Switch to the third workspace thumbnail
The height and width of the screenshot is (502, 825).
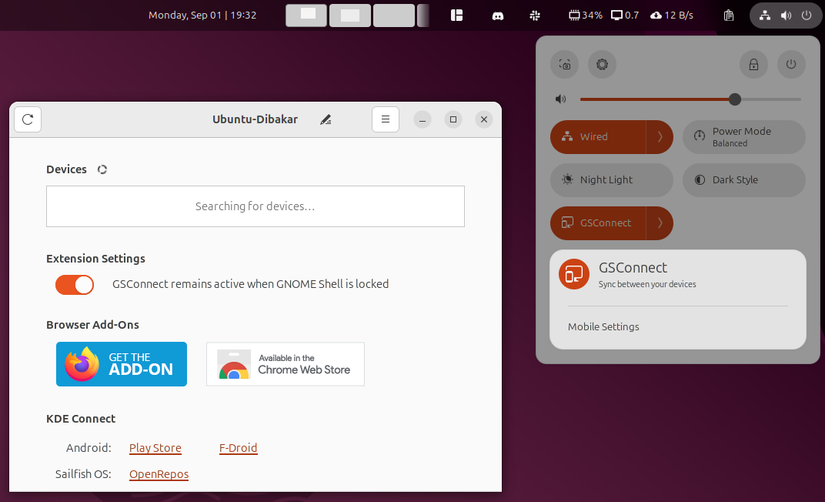(x=394, y=15)
